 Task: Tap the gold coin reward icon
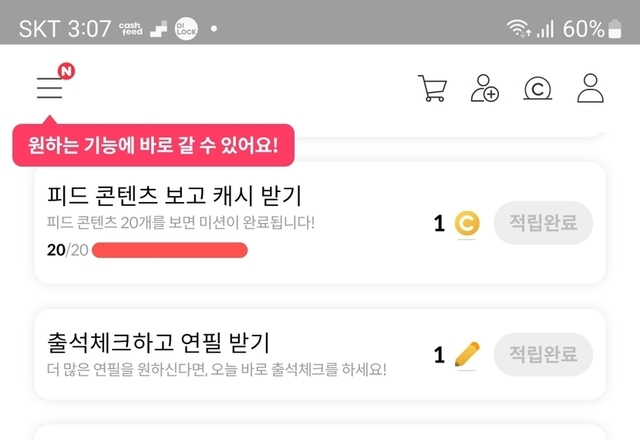(466, 224)
